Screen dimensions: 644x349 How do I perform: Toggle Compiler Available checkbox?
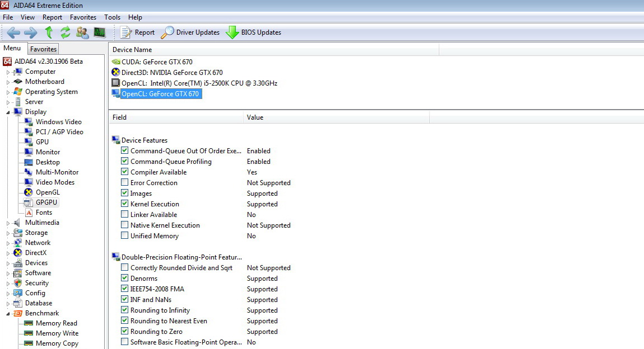[124, 172]
